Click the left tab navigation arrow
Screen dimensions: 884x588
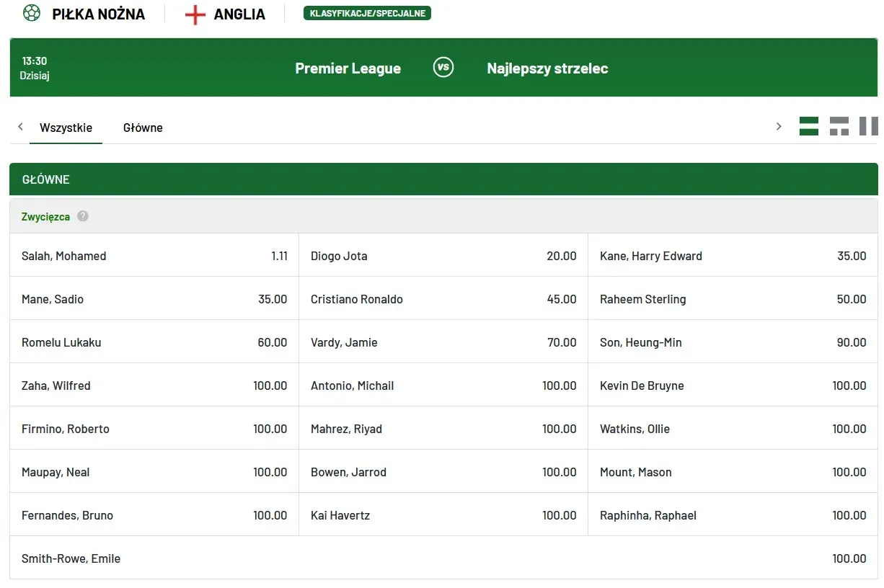click(20, 127)
